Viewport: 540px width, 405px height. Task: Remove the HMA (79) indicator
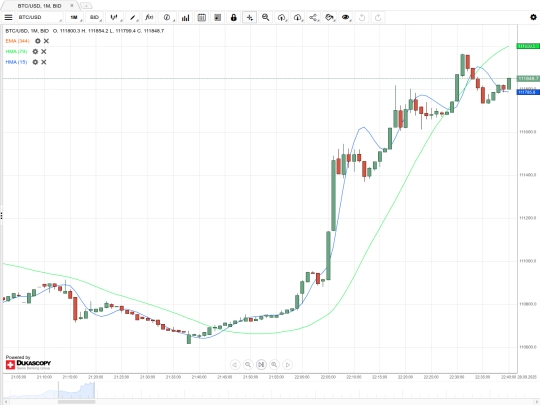click(44, 52)
